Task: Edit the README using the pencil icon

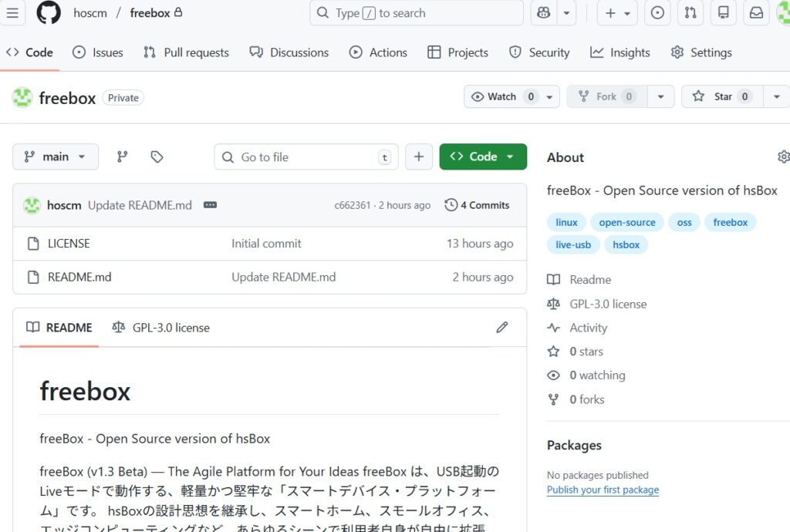Action: coord(502,327)
